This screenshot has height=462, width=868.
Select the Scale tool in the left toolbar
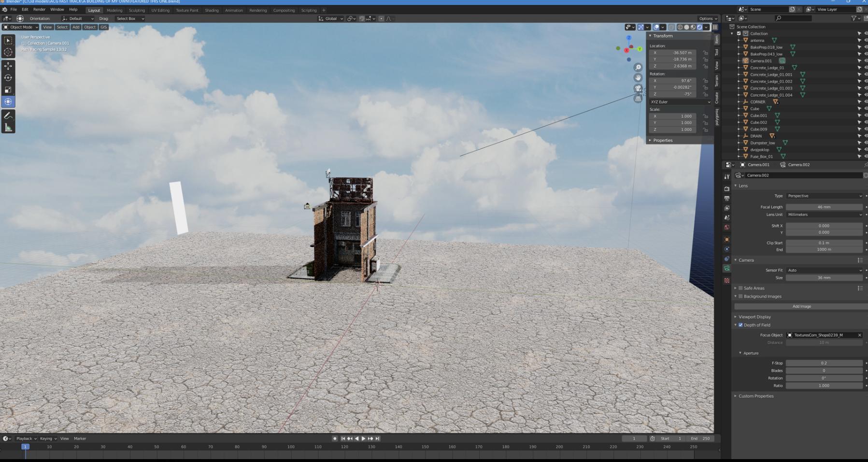(x=8, y=90)
